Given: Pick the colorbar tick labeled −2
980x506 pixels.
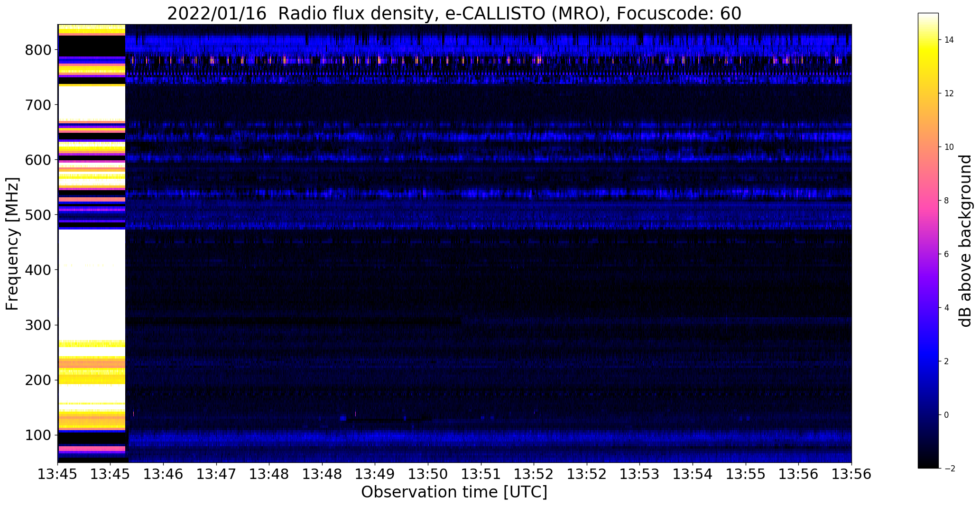Looking at the screenshot, I should click(949, 469).
